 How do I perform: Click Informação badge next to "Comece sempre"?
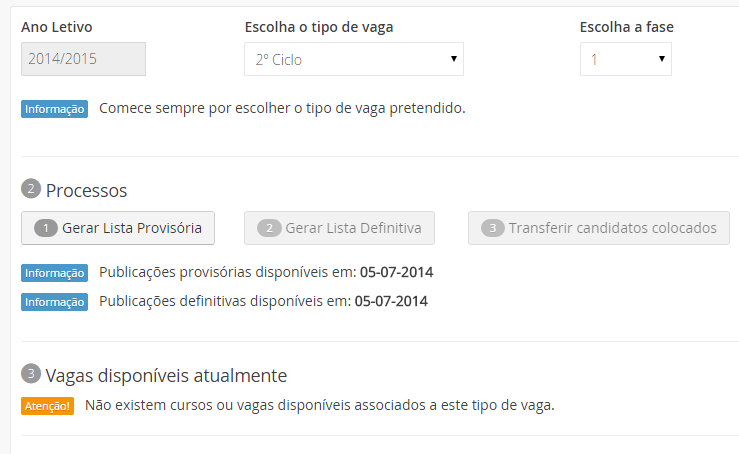(x=55, y=109)
